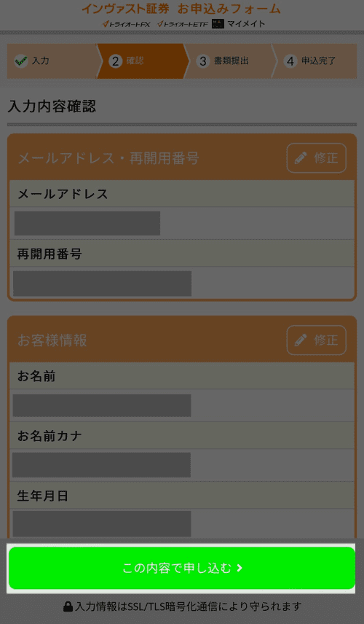This screenshot has width=364, height=624.
Task: Click the pencil icon in お客様情報 section
Action: [x=301, y=340]
